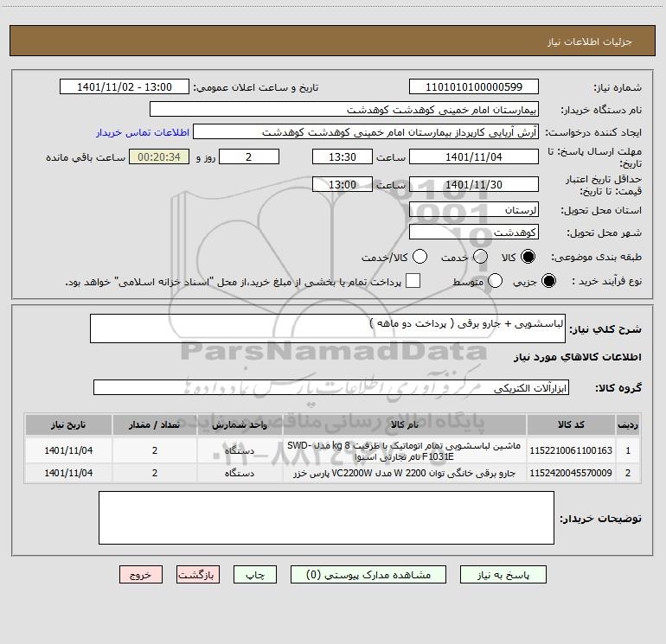Image resolution: width=666 pixels, height=644 pixels.
Task: Select the کالا/خدمت radio button
Action: (x=420, y=257)
